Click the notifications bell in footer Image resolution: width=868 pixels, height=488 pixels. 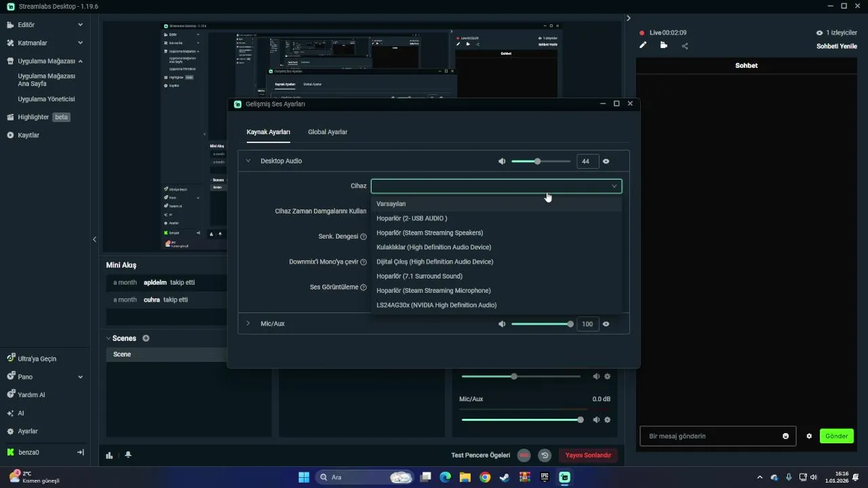click(x=128, y=455)
